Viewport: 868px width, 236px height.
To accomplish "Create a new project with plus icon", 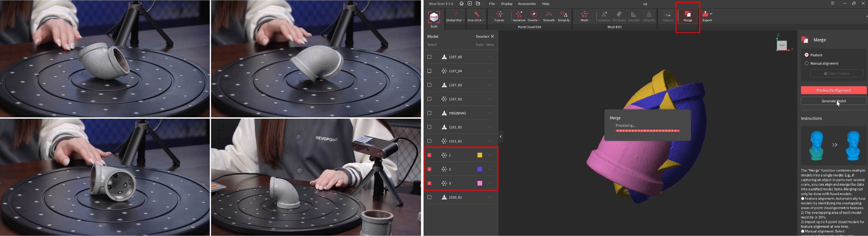I will [x=470, y=4].
